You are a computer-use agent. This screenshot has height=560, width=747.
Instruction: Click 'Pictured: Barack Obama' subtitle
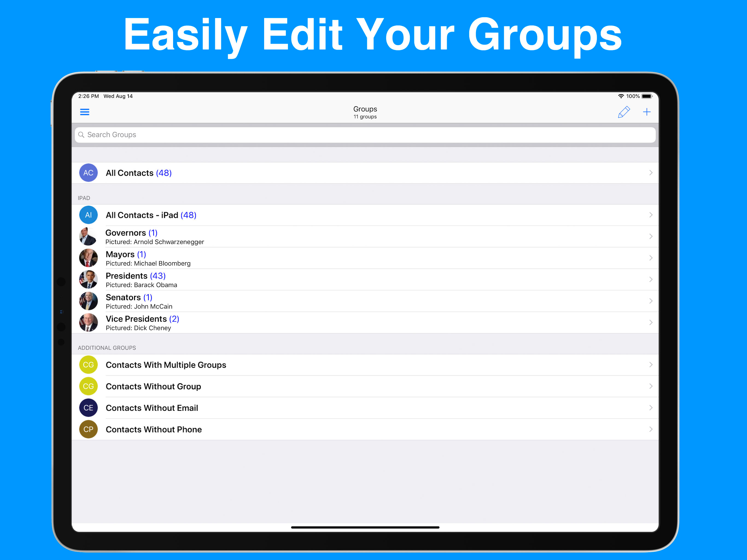(x=141, y=285)
